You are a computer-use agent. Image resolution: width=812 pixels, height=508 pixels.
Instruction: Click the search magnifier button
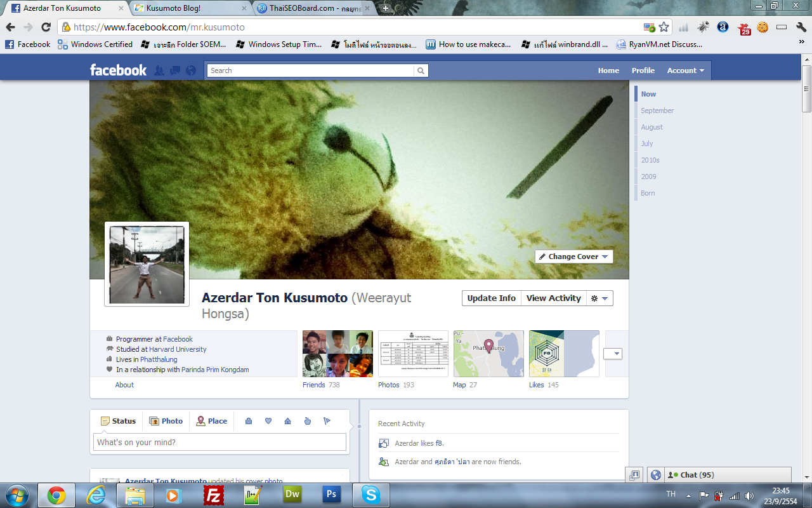(421, 70)
